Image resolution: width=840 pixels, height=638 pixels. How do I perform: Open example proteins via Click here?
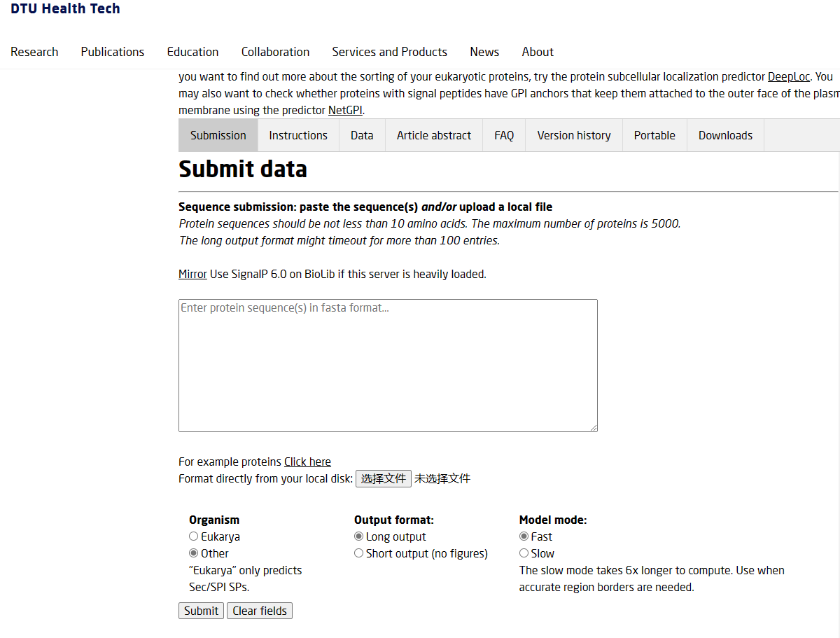coord(307,462)
